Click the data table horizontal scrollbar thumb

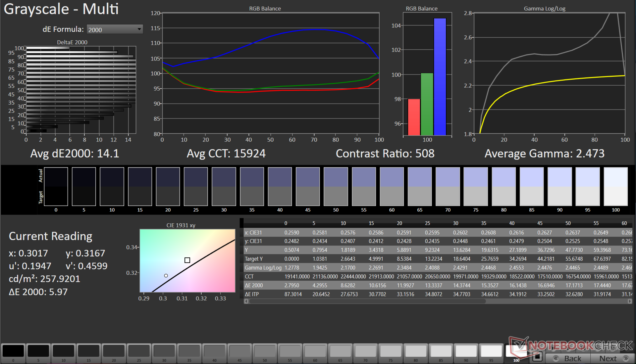[367, 301]
